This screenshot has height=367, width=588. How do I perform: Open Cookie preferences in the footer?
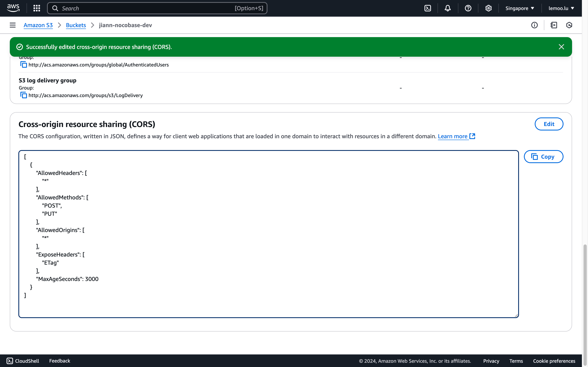click(x=554, y=361)
